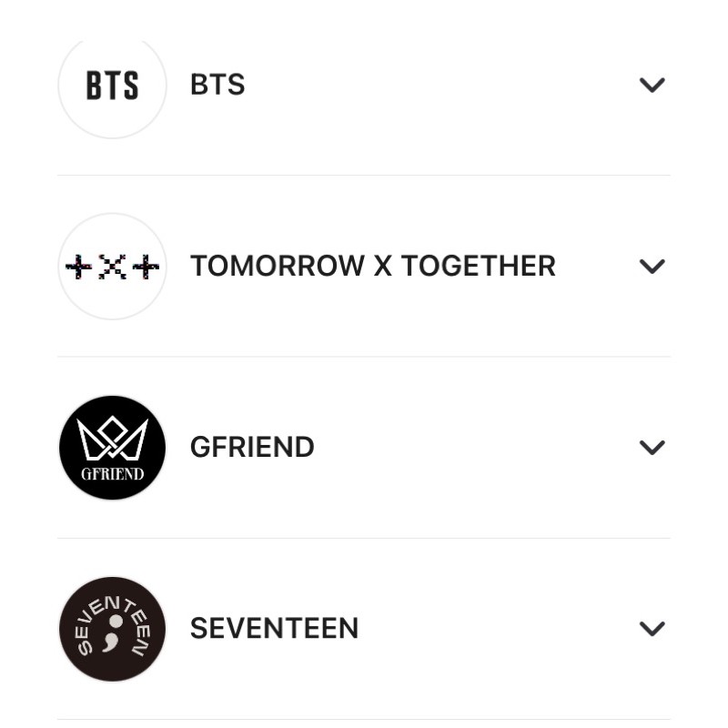The width and height of the screenshot is (728, 728).
Task: Click the small GFRIEND wordmark under the crown
Action: tap(112, 474)
